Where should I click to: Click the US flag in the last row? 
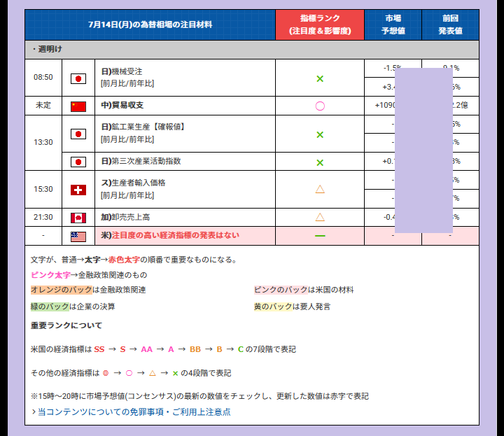coord(78,237)
